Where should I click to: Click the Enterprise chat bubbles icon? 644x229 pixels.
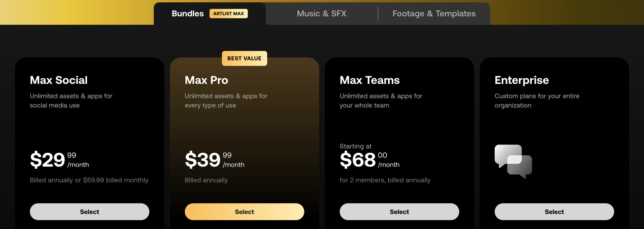click(513, 161)
